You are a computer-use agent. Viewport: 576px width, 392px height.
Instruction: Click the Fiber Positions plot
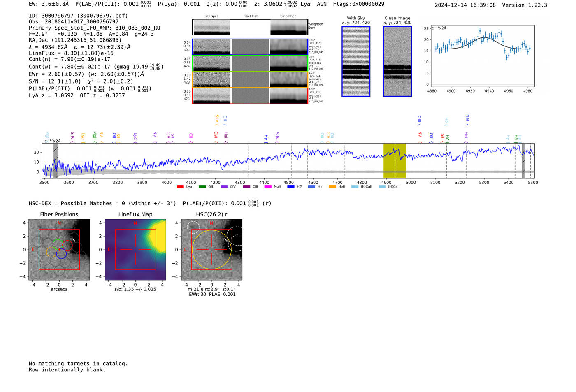click(59, 250)
